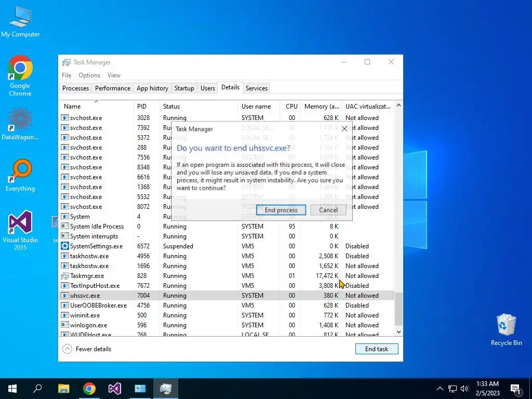Sort by the User name column header
The width and height of the screenshot is (532, 399).
(x=259, y=106)
